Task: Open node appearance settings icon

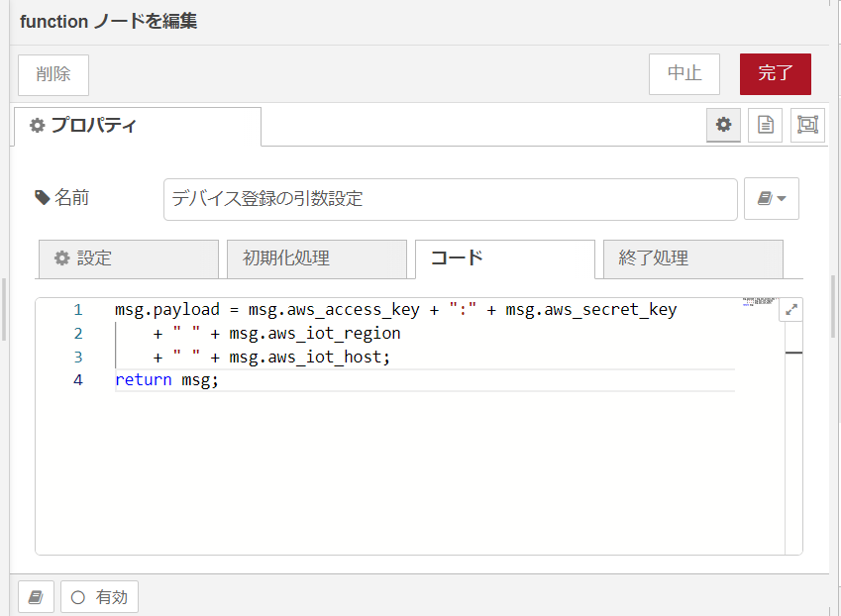Action: coord(807,125)
